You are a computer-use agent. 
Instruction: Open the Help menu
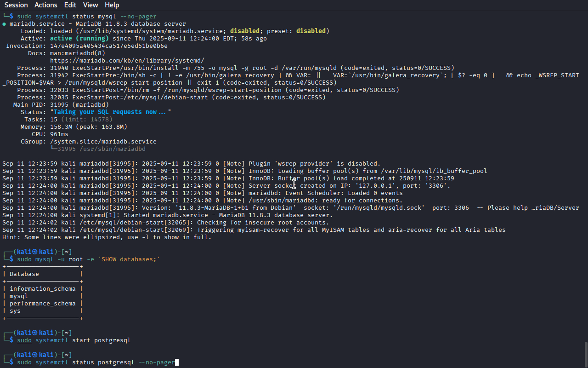(112, 5)
